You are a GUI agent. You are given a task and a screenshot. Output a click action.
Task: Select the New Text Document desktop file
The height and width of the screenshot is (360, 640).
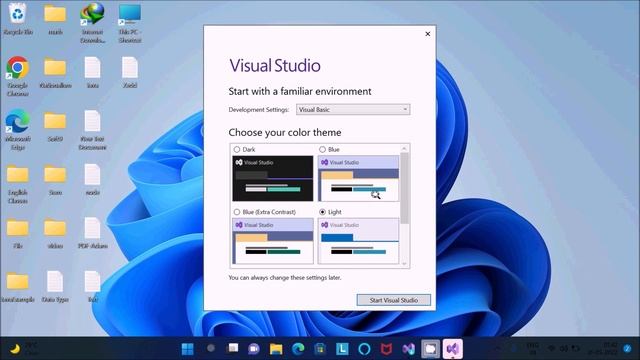click(x=93, y=130)
